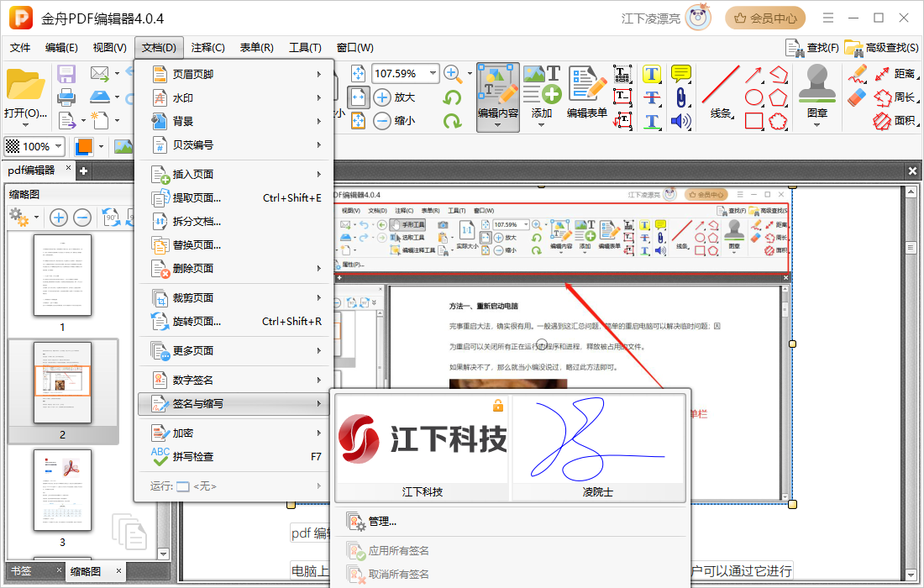
Task: Select page 1 thumbnail
Action: (x=62, y=276)
